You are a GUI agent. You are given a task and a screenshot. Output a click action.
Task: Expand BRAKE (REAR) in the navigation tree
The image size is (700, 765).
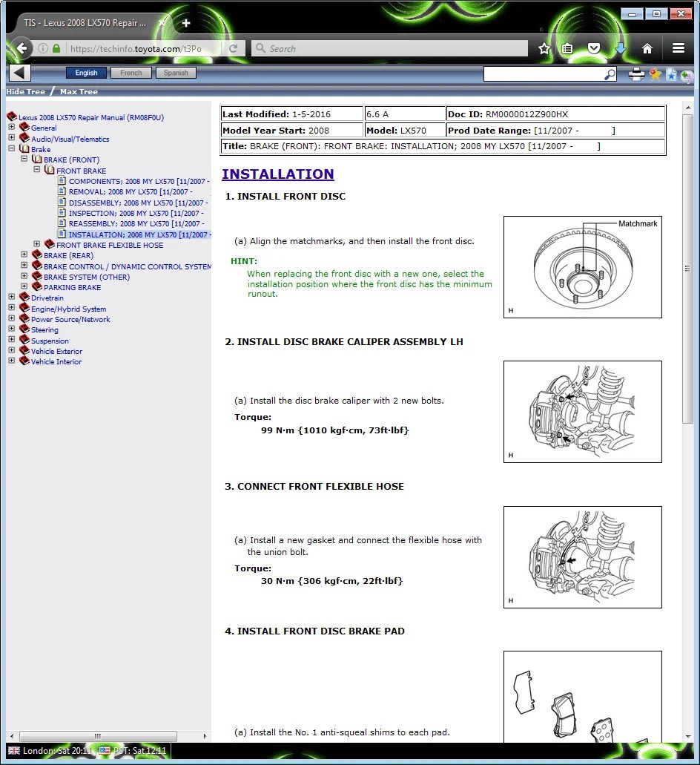(x=24, y=255)
